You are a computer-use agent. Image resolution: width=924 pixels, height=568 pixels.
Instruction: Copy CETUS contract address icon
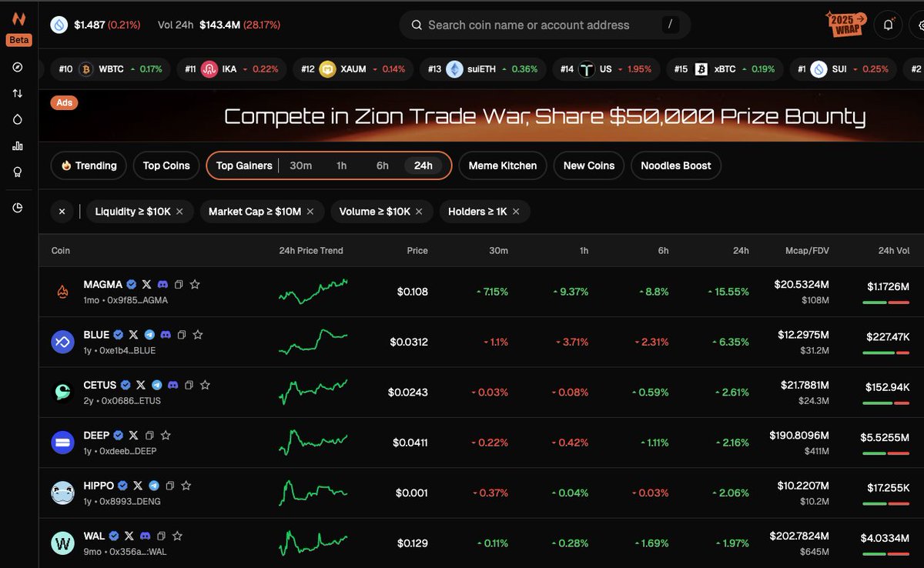(189, 385)
